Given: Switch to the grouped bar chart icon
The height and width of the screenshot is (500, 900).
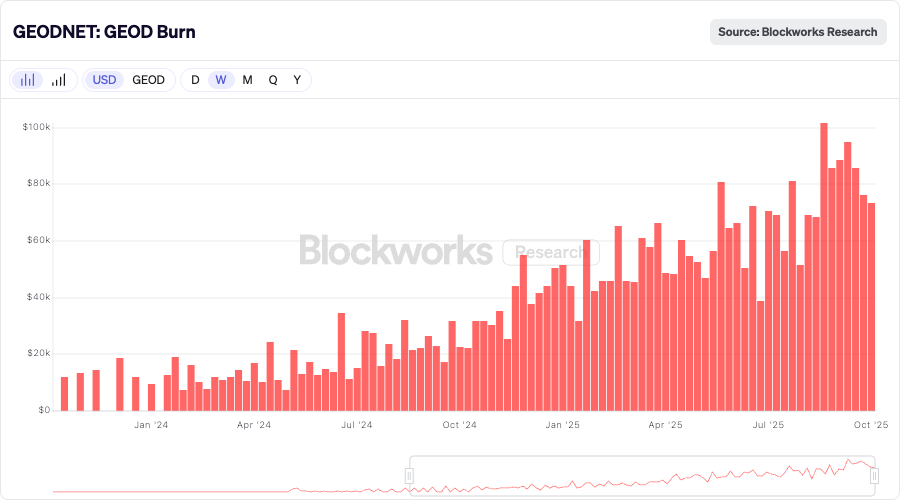Looking at the screenshot, I should [27, 80].
